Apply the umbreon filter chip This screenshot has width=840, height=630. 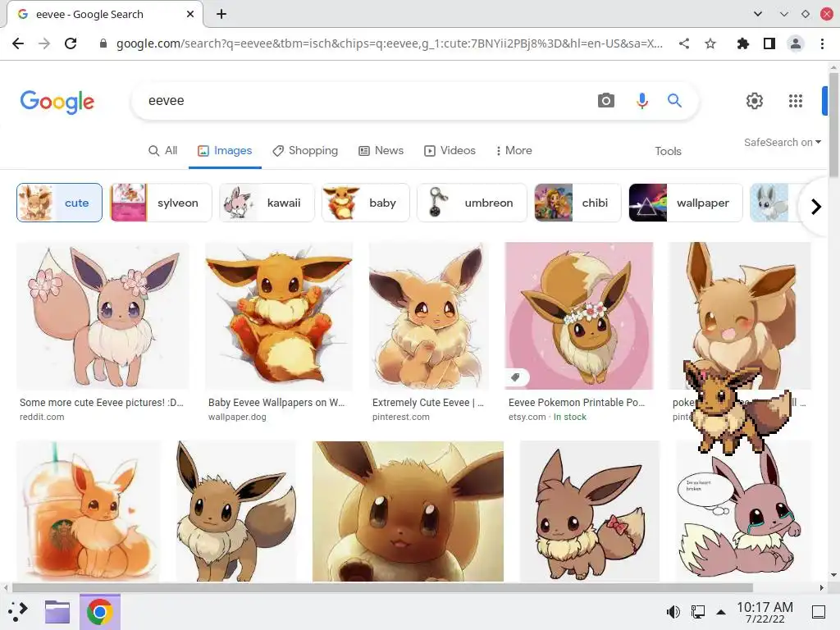coord(472,203)
